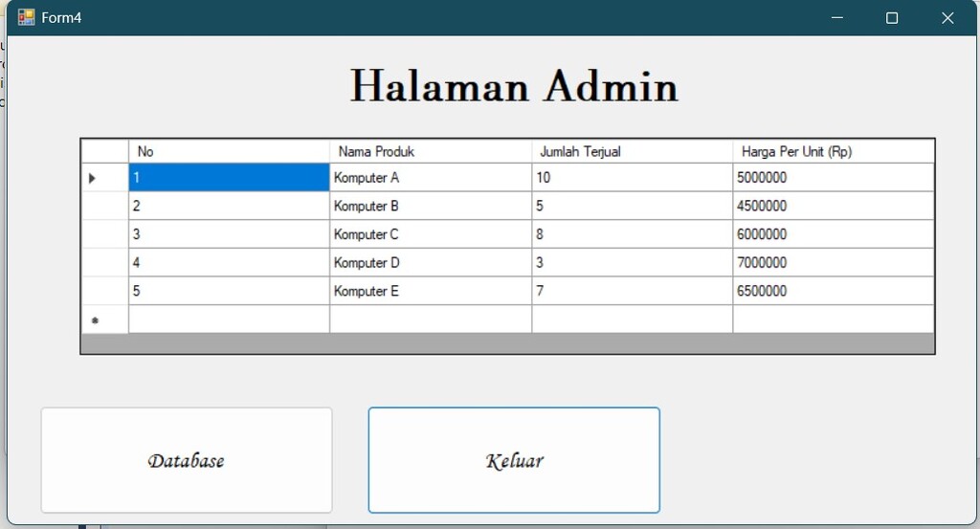
Task: Select the Komputer B cell
Action: point(430,206)
